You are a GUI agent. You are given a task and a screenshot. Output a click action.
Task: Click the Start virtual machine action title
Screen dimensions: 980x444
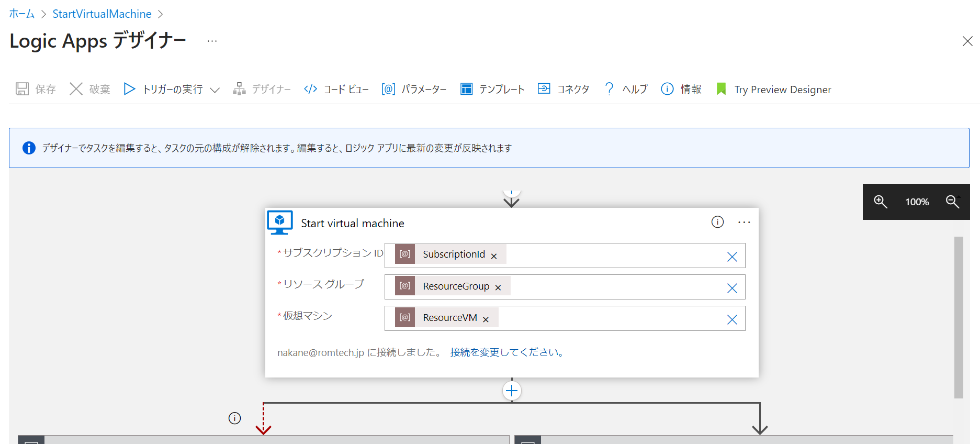tap(353, 224)
